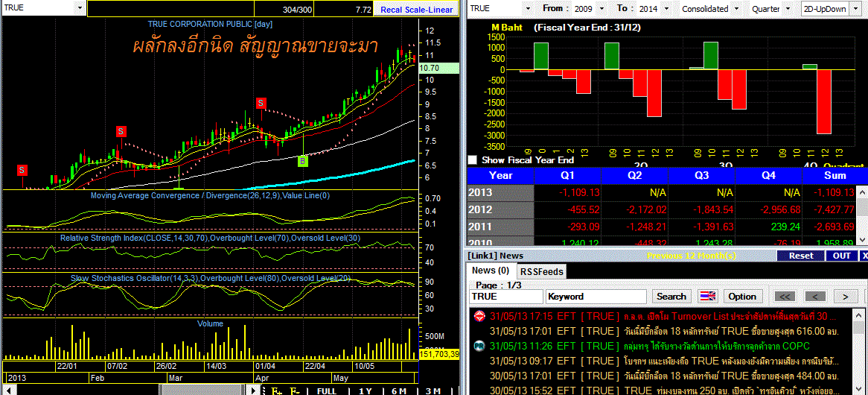868x395 pixels.
Task: Open the 30/05/13 17:01 big lot news
Action: pos(664,376)
